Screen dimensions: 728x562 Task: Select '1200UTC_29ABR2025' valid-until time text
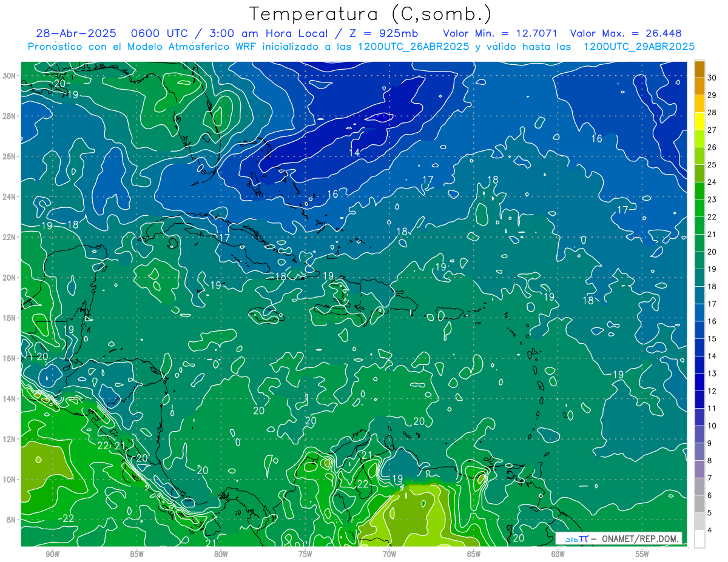[639, 47]
